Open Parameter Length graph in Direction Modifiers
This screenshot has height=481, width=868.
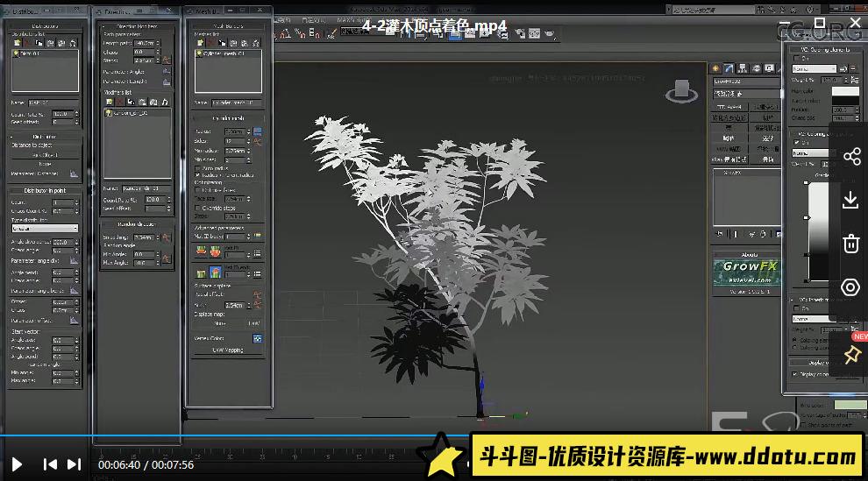point(166,81)
